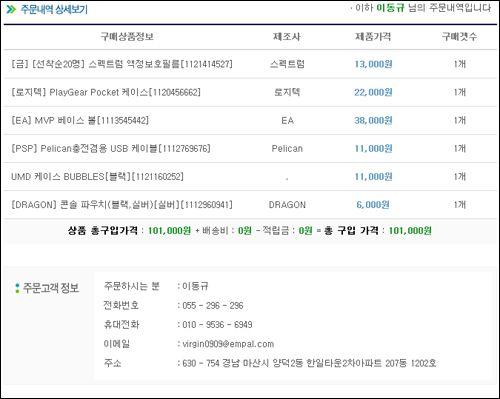The width and height of the screenshot is (500, 399).
Task: Click the 이메일 field label
Action: (116, 344)
